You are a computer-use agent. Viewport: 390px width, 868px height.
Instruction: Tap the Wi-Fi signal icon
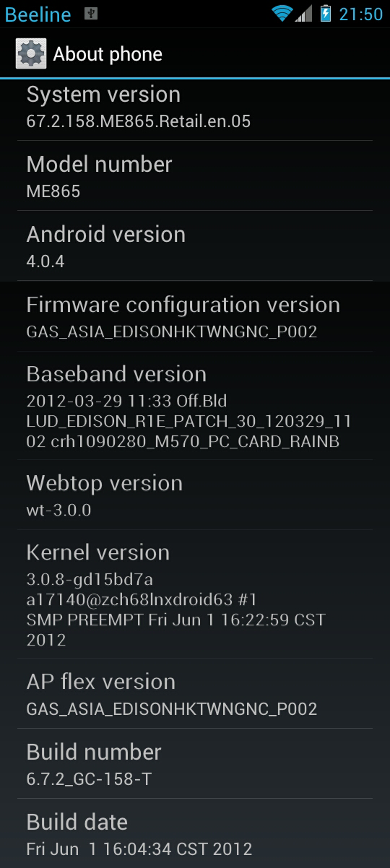click(282, 14)
